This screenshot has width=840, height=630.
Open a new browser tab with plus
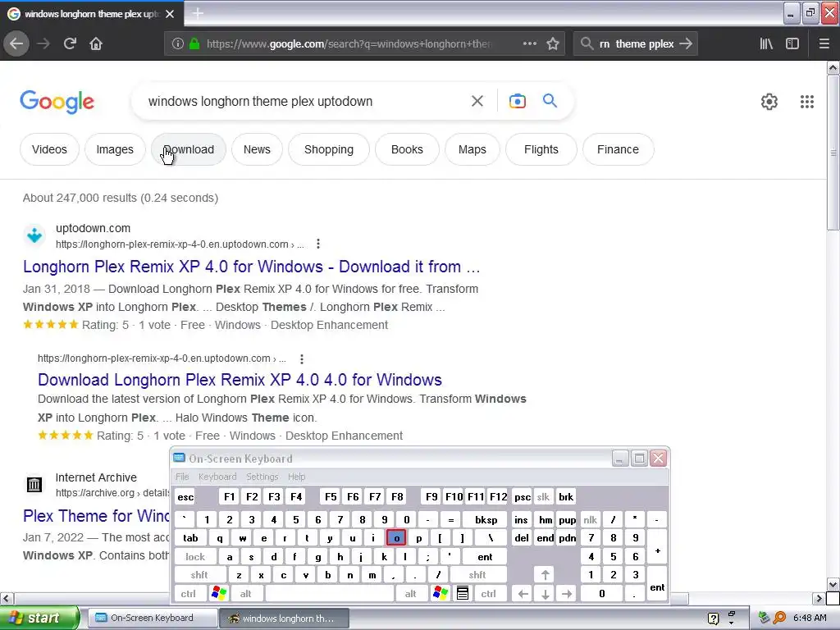198,13
